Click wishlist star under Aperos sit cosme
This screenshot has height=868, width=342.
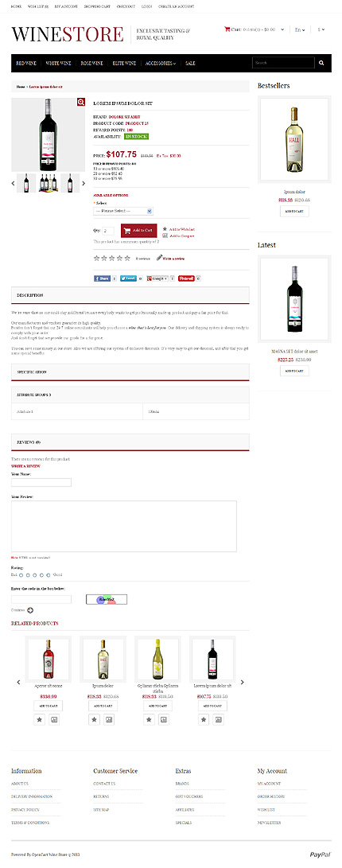tap(40, 720)
